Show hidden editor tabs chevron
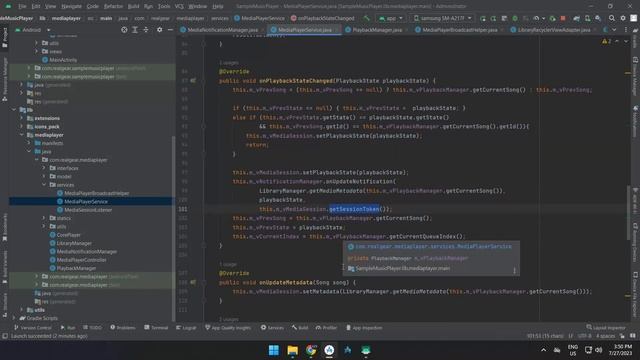 pyautogui.click(x=614, y=30)
